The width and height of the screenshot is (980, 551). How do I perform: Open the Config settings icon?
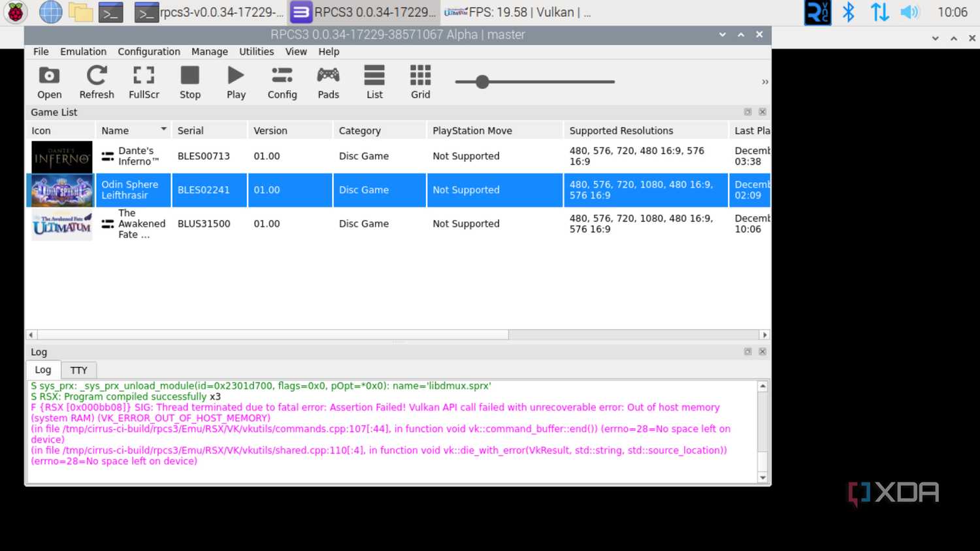pyautogui.click(x=282, y=82)
